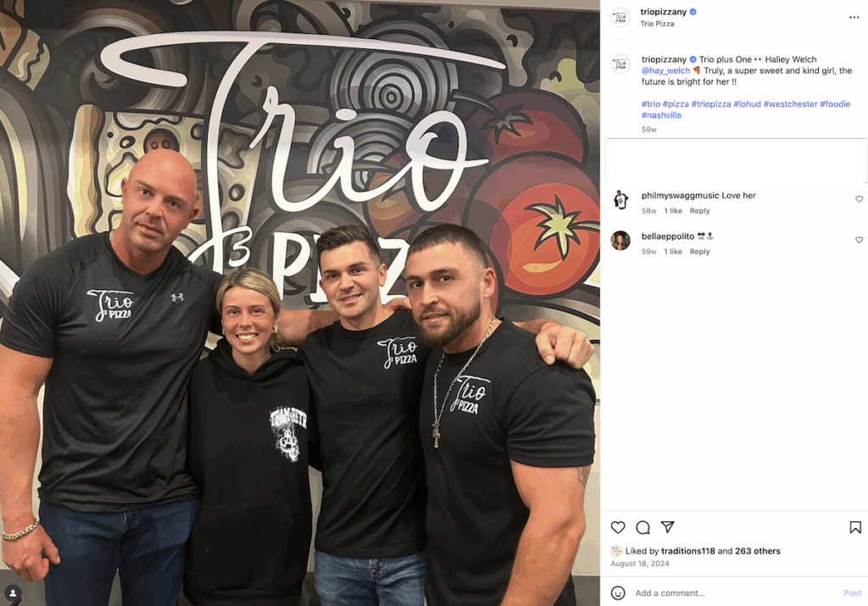Open the #westchester hashtag

pos(790,104)
